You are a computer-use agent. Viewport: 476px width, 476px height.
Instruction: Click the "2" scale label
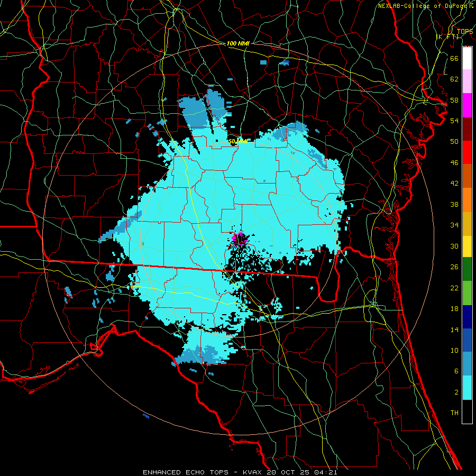(456, 392)
